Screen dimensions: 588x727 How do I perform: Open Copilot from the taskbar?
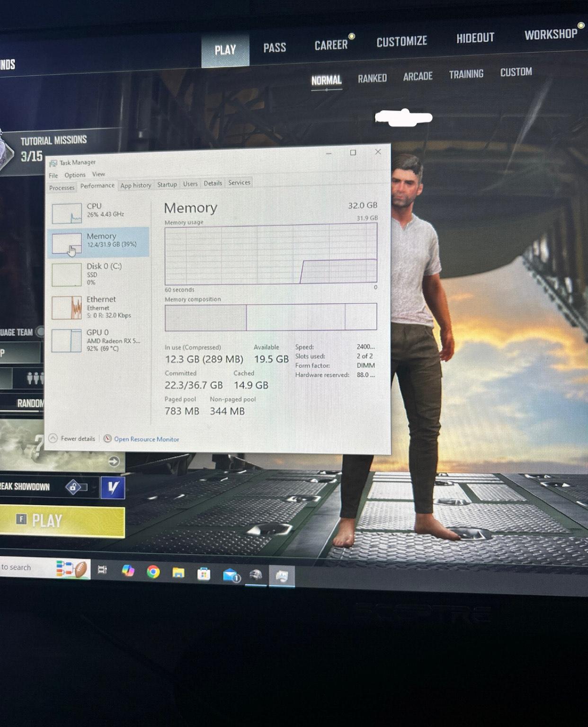pyautogui.click(x=128, y=571)
